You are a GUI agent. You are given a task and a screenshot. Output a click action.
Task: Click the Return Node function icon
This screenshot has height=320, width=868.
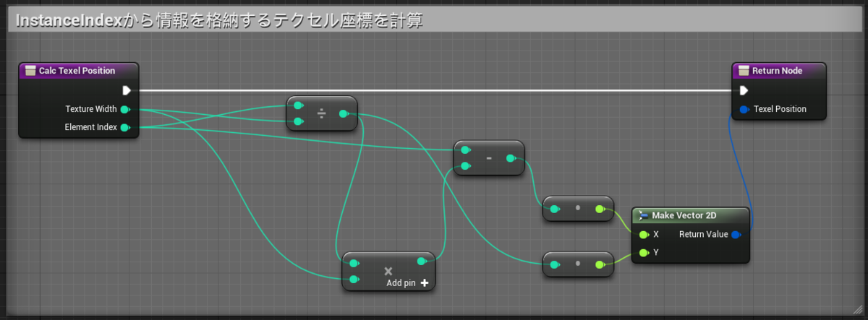pyautogui.click(x=744, y=70)
